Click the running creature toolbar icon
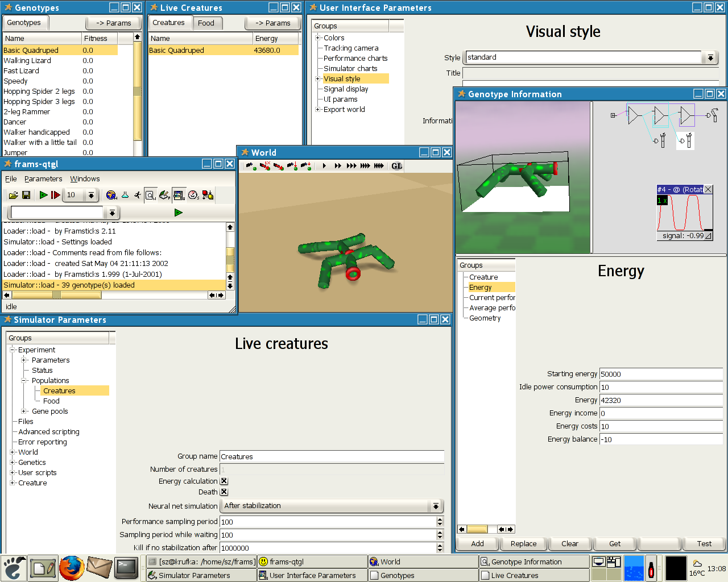 [138, 195]
